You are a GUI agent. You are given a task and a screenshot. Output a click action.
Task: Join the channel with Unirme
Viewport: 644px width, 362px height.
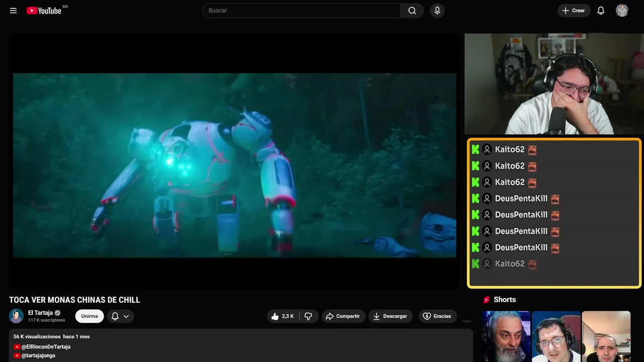coord(90,316)
